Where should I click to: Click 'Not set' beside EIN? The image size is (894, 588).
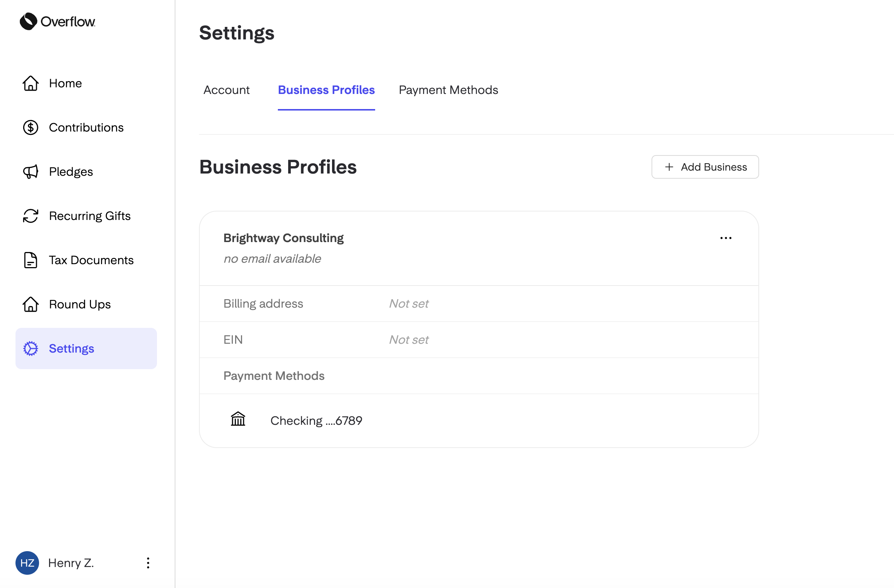409,340
